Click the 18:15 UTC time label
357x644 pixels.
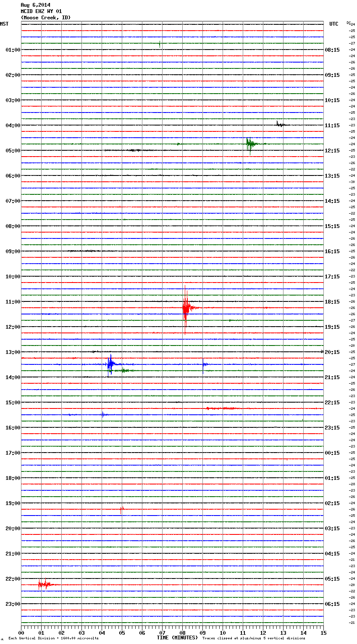click(x=332, y=302)
